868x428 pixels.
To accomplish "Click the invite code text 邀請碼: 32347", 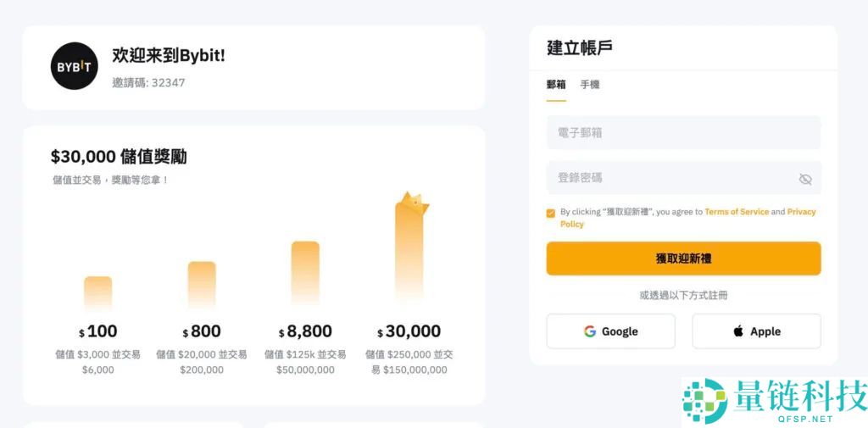I will coord(148,82).
